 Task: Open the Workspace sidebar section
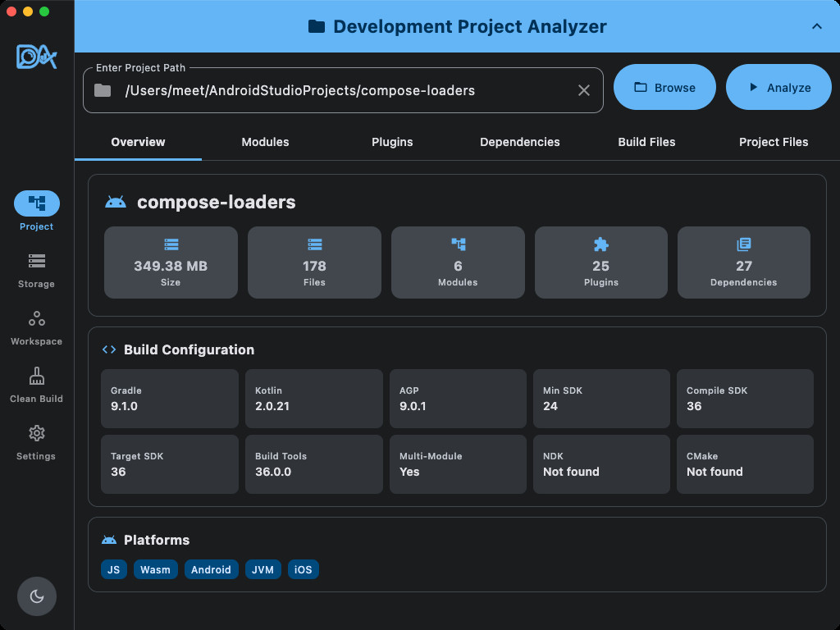pos(36,328)
